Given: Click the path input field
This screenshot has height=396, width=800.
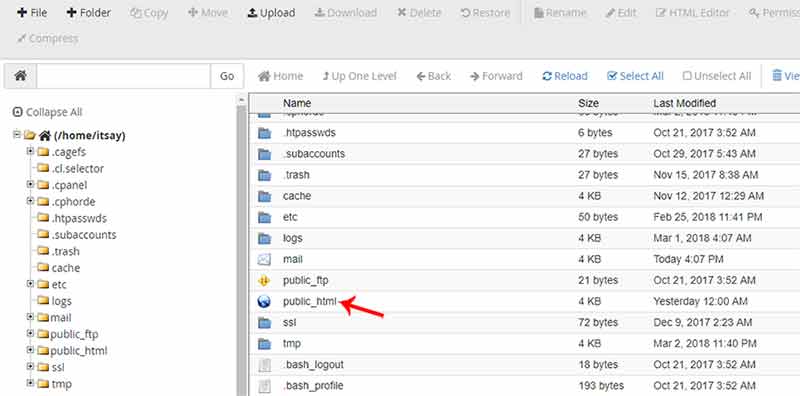Looking at the screenshot, I should pyautogui.click(x=123, y=76).
